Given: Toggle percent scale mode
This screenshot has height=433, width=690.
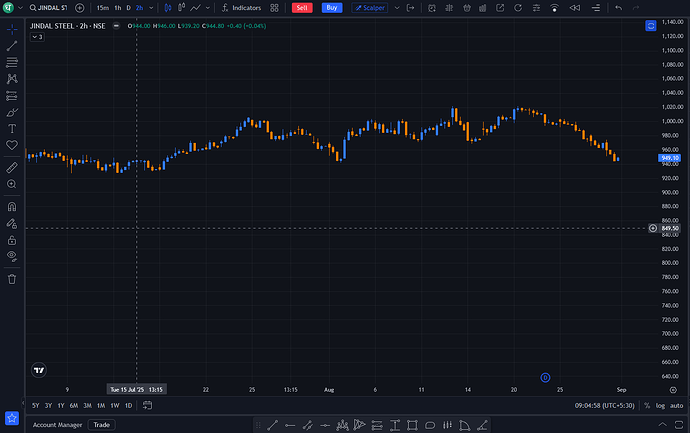Looking at the screenshot, I should pyautogui.click(x=647, y=406).
